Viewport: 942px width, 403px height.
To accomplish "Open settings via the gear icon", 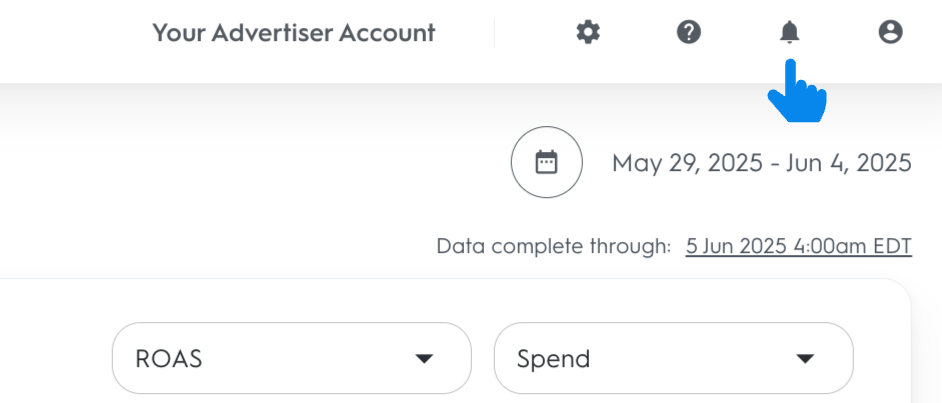I will 588,33.
